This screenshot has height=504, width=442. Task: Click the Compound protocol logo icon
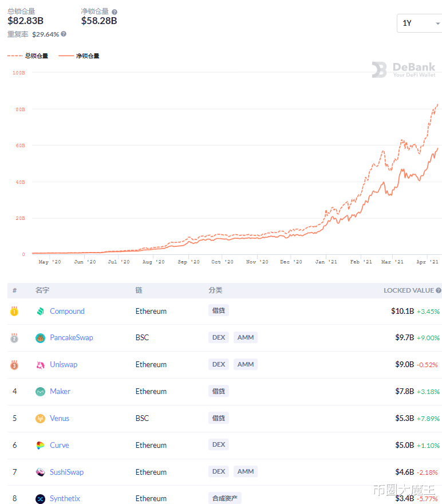pos(40,312)
